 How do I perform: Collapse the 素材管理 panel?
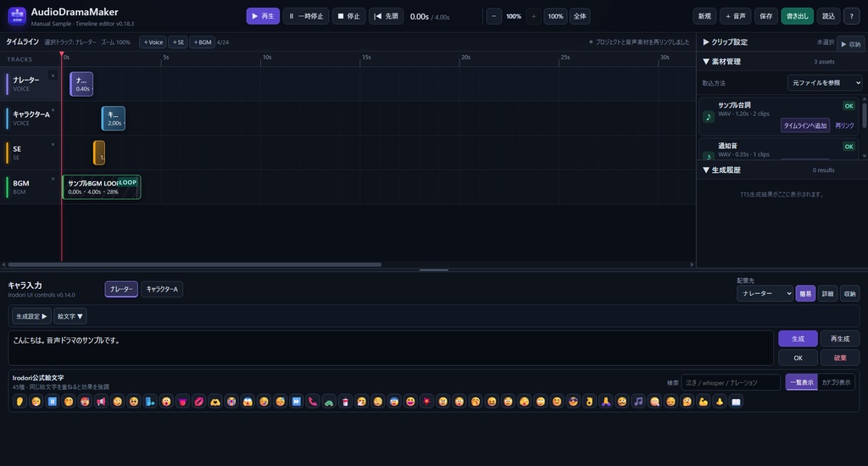click(722, 62)
